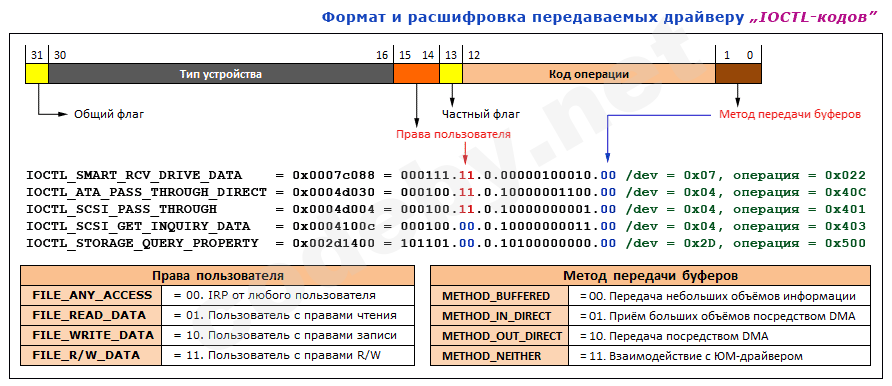Click the hex value 0x002d1400
This screenshot has width=892, height=386.
333,243
